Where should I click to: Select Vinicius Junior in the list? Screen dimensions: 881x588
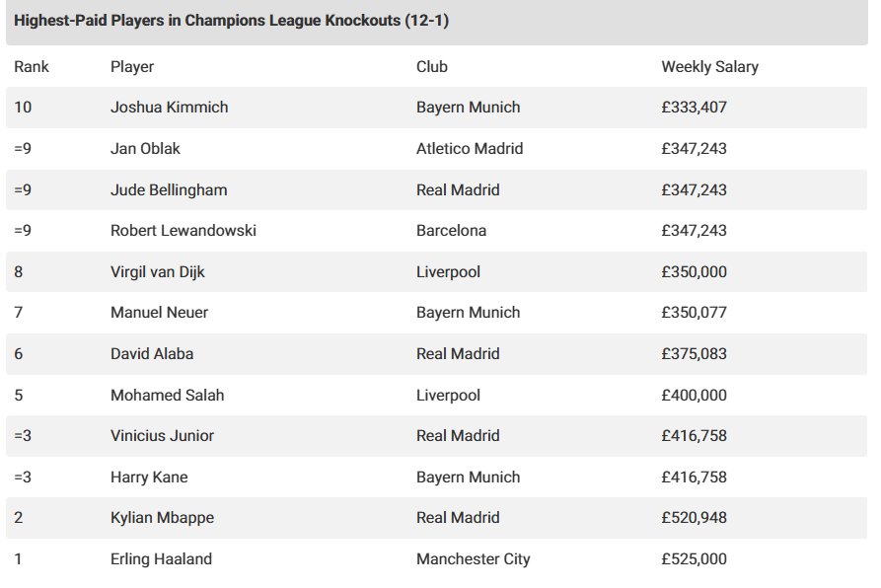click(162, 436)
